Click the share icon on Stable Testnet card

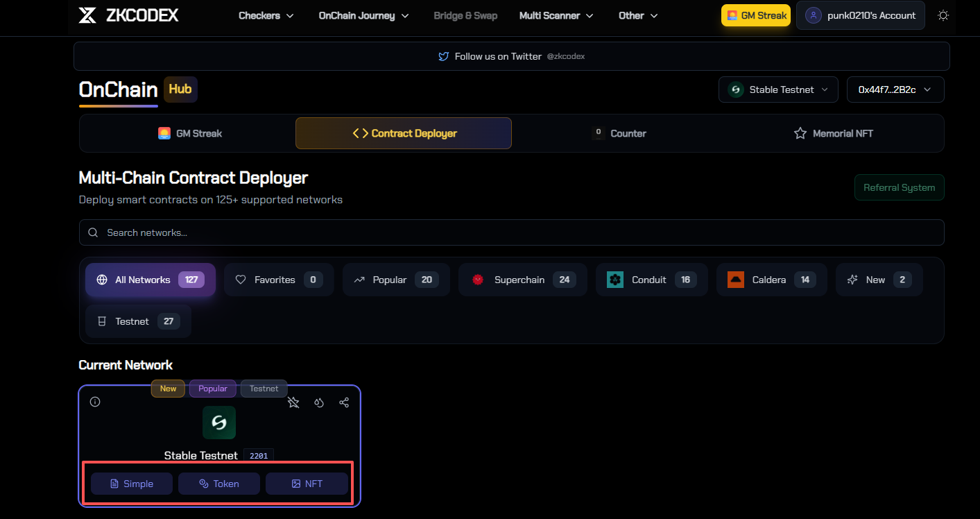pos(344,402)
